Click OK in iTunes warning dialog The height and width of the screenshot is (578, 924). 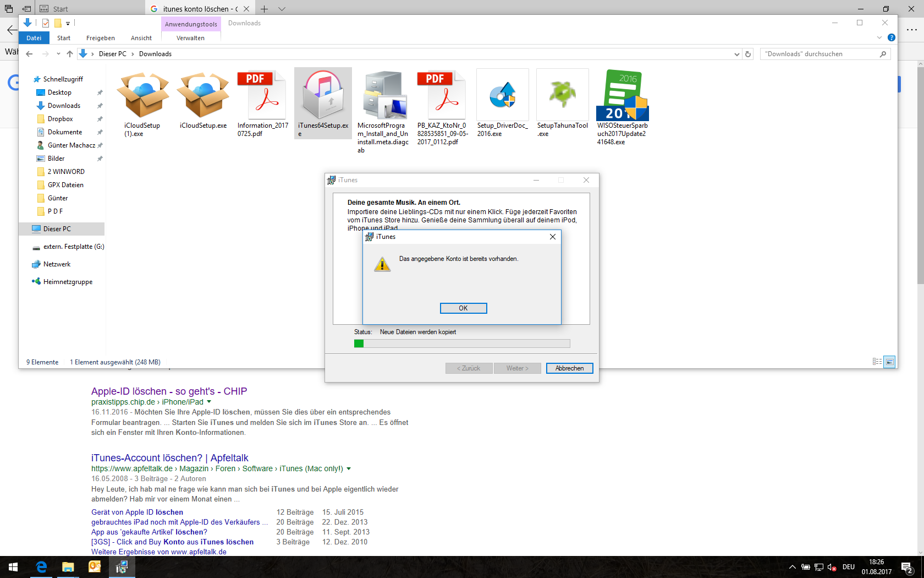[x=463, y=308]
